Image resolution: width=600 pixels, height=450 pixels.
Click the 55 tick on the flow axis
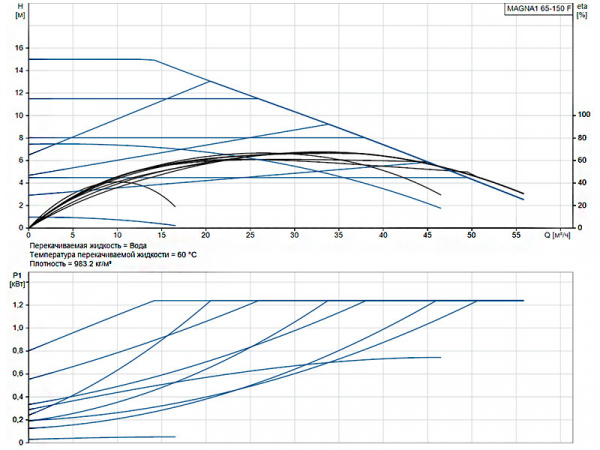pyautogui.click(x=515, y=236)
